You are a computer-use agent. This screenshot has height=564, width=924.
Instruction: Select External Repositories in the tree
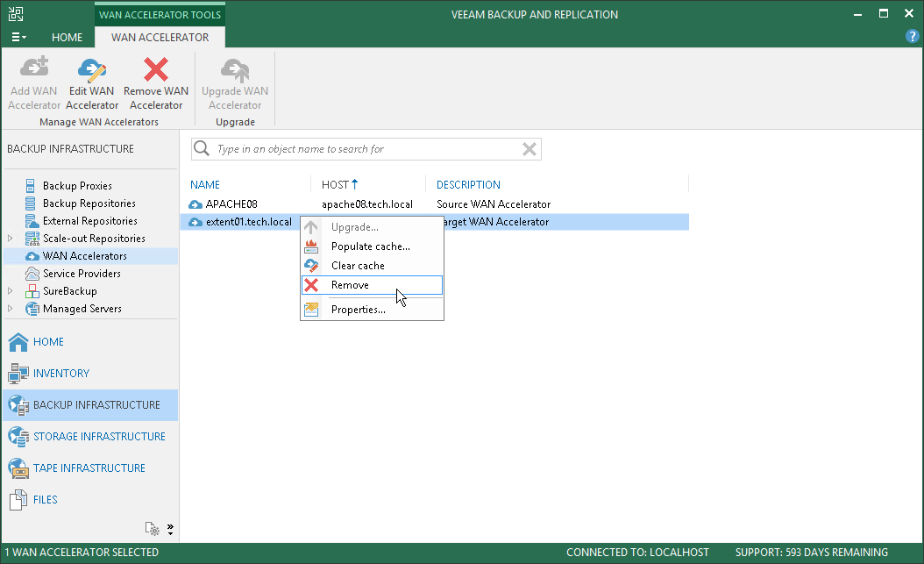[x=89, y=221]
